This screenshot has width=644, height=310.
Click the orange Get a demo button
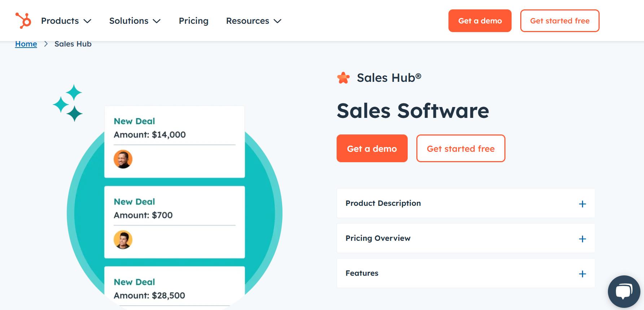(372, 148)
